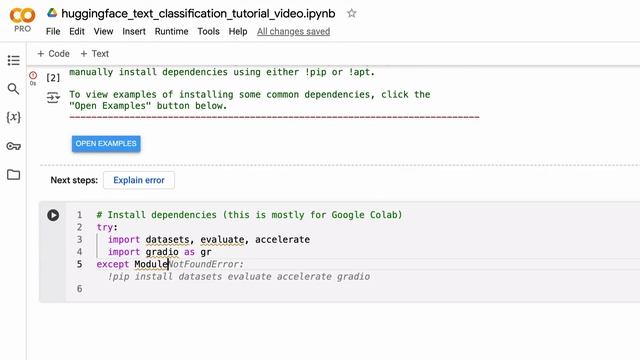Click the 'import datasets, evaluate, accelerate' line
640x360 pixels.
[209, 240]
